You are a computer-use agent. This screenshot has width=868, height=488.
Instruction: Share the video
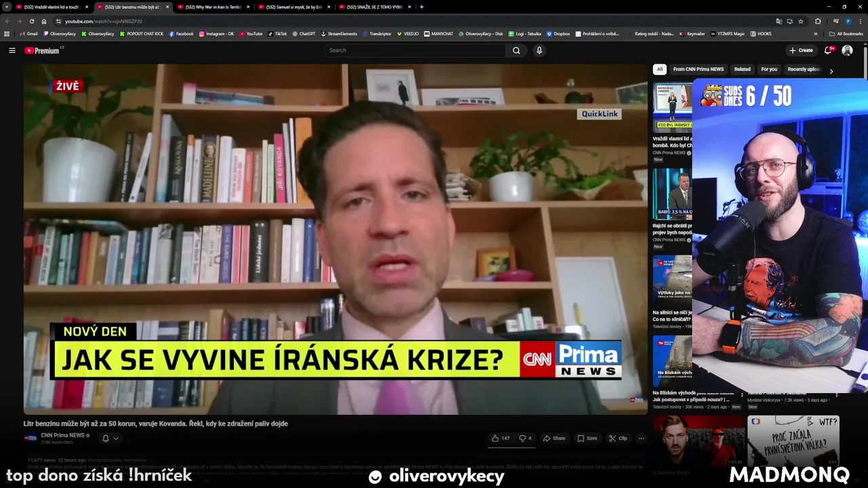[554, 439]
